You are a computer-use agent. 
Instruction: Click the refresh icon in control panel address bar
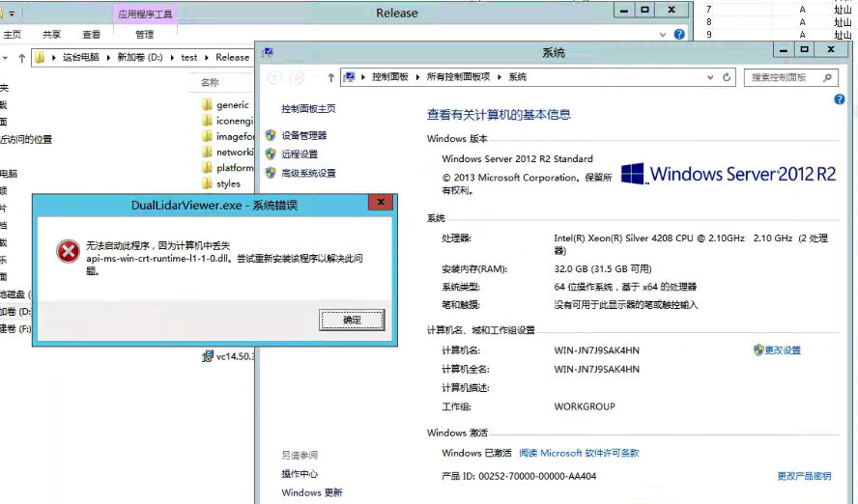click(x=729, y=77)
